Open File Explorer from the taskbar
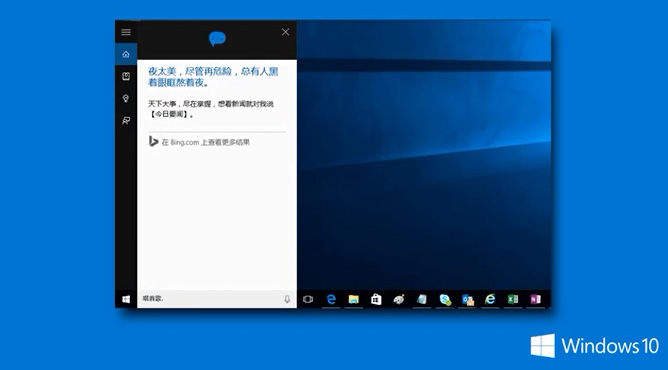The height and width of the screenshot is (370, 668). (354, 299)
